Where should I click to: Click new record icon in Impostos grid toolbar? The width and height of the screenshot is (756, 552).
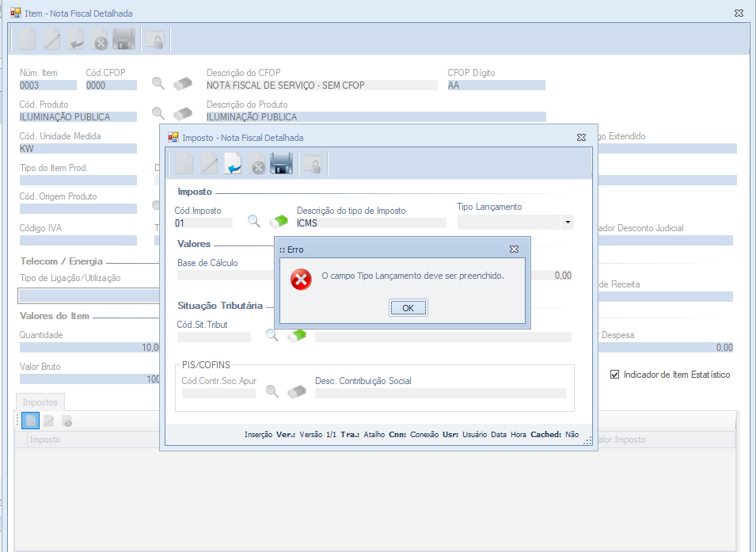[x=30, y=421]
